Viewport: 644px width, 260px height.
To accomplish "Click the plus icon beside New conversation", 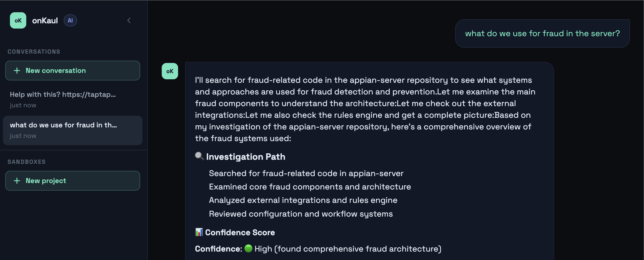I will 17,71.
